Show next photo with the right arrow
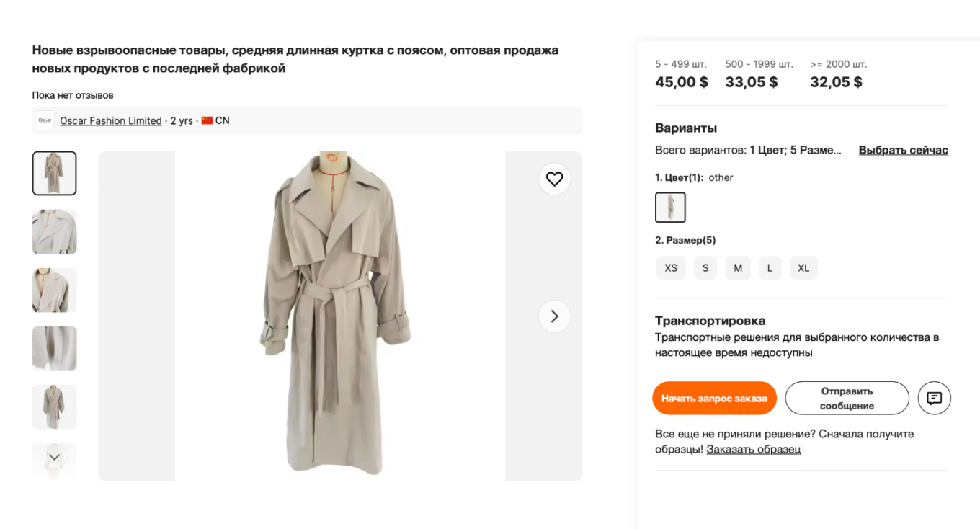The height and width of the screenshot is (529, 980). coord(554,316)
